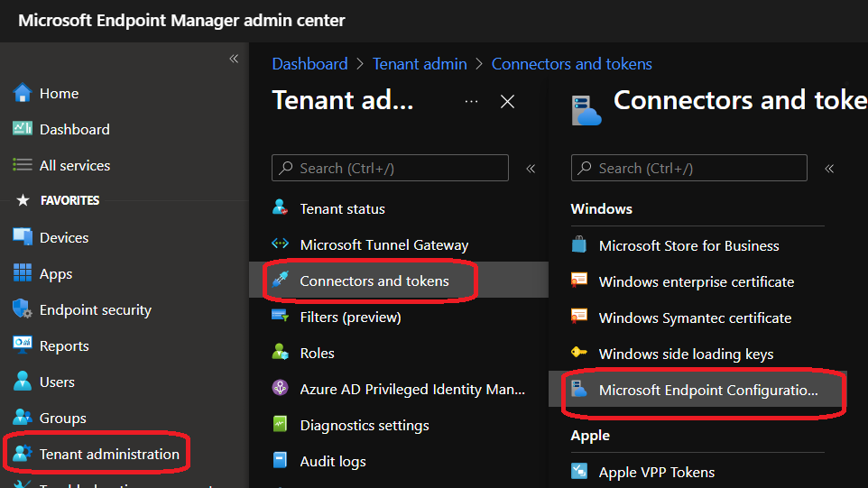Close the Tenant admin blade
Image resolution: width=868 pixels, height=488 pixels.
click(x=507, y=102)
